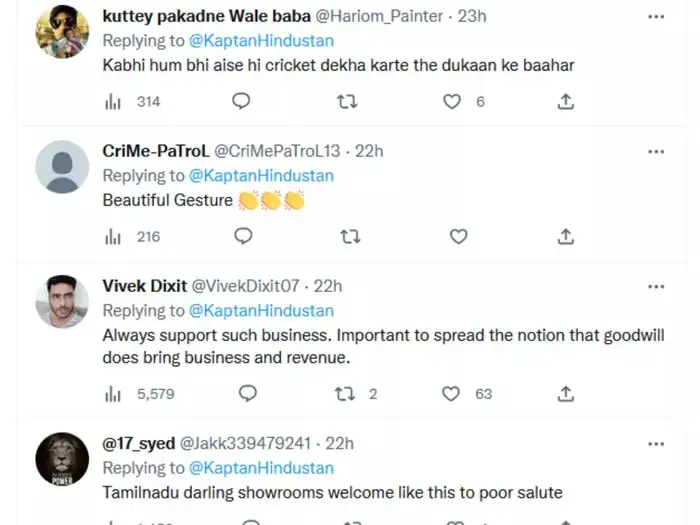The image size is (700, 525).
Task: Retweet Vivek Dixit's tweet
Action: coord(345,394)
